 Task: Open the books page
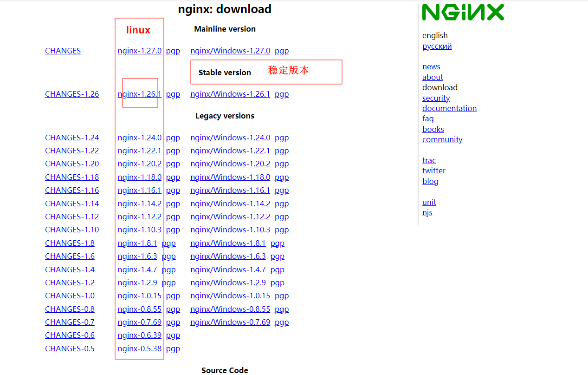click(433, 129)
